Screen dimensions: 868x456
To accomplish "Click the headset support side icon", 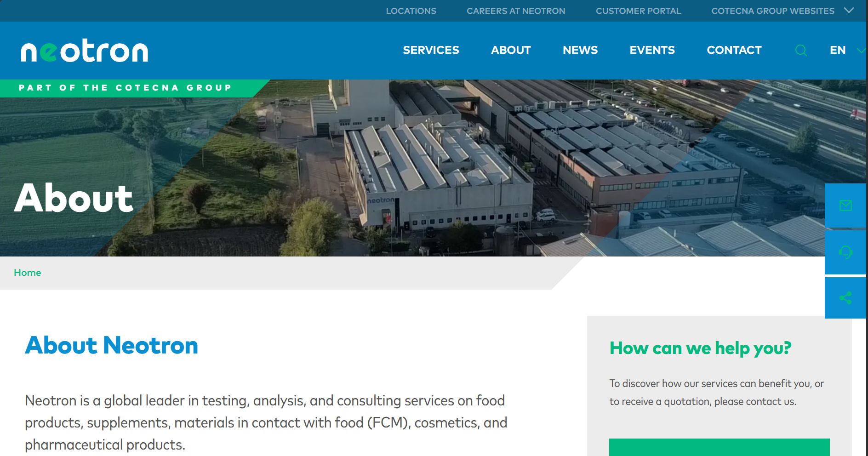I will 845,252.
